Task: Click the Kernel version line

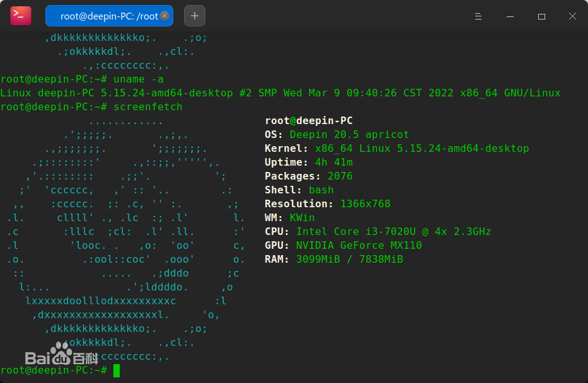Action: 396,149
